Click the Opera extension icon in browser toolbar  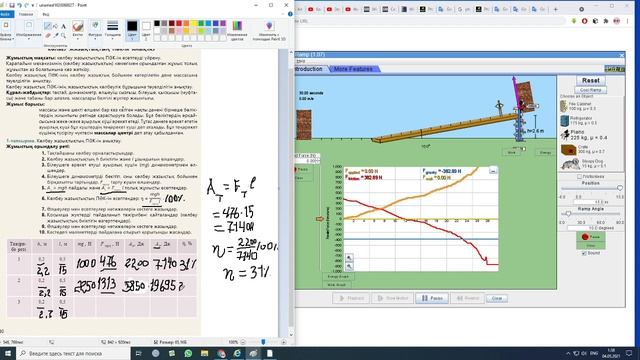pos(584,21)
